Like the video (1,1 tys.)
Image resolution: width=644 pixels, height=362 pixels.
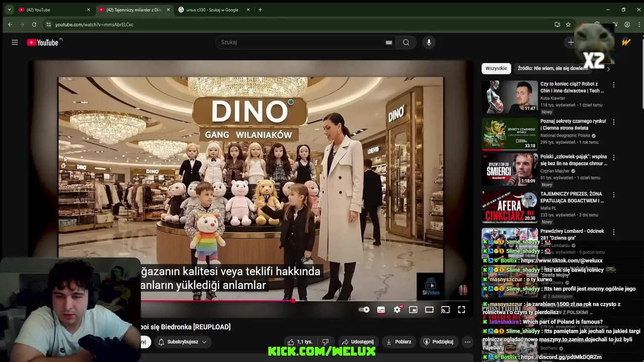pyautogui.click(x=300, y=342)
